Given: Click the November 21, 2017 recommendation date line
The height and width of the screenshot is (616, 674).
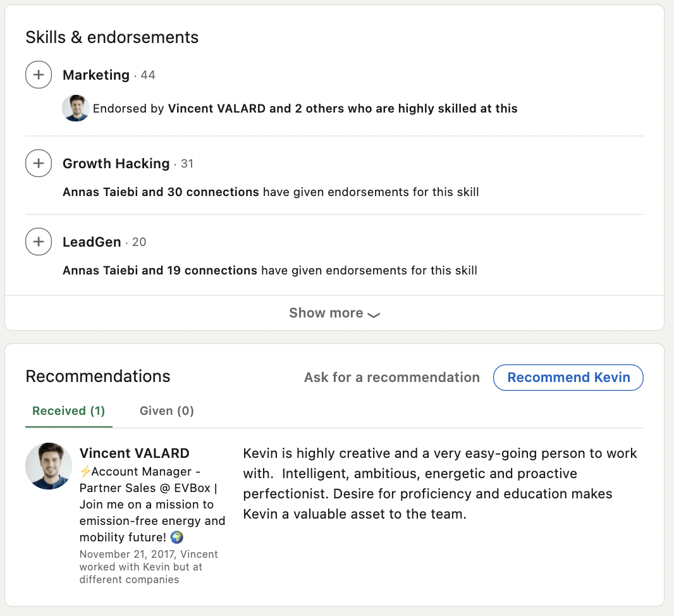Looking at the screenshot, I should point(149,567).
